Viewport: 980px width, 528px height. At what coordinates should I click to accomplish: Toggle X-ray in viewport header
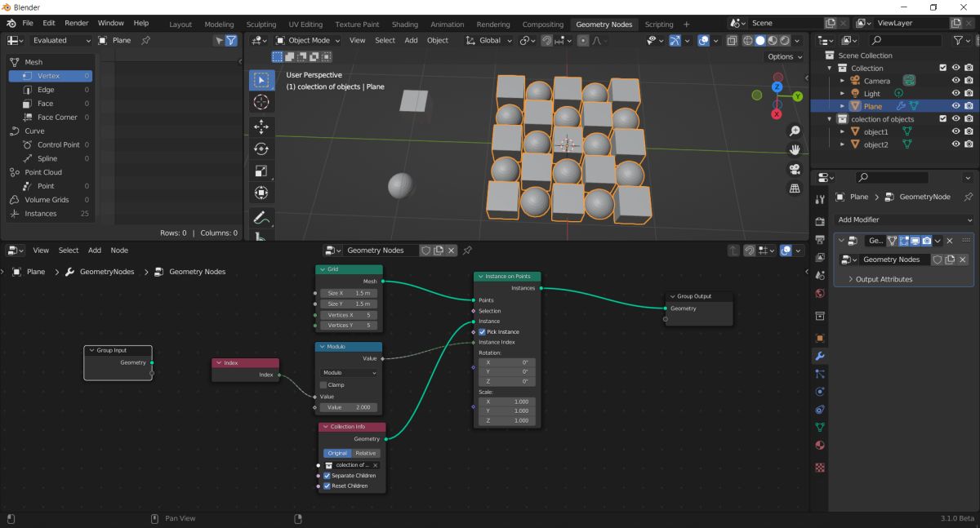tap(732, 40)
